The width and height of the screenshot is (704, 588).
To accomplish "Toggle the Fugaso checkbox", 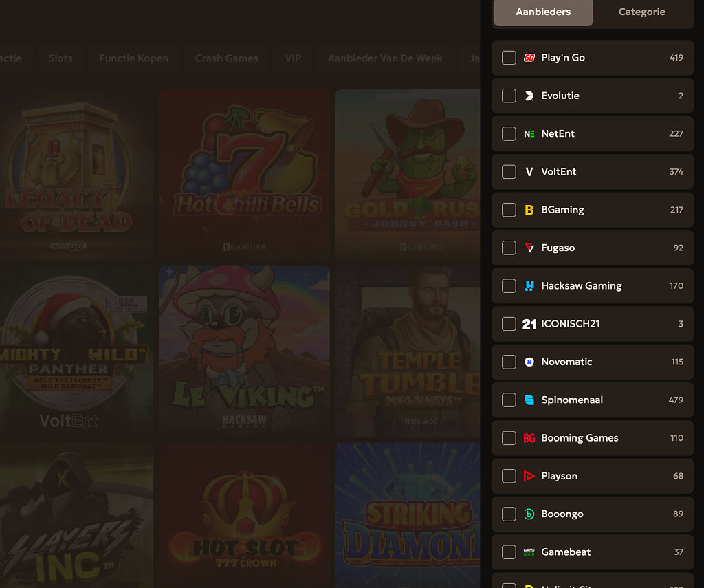I will pyautogui.click(x=509, y=248).
